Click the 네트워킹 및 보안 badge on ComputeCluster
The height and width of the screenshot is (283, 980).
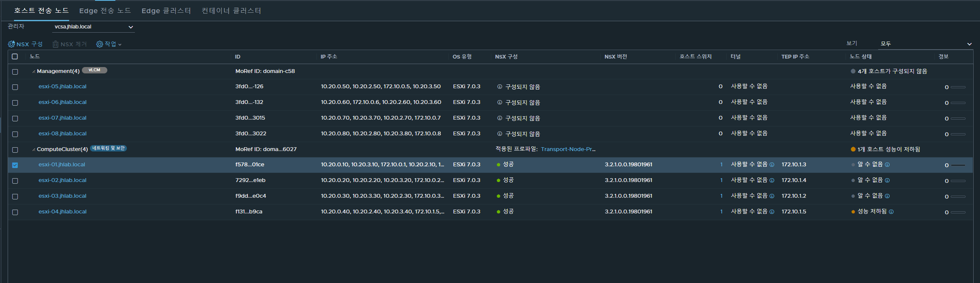coord(109,149)
